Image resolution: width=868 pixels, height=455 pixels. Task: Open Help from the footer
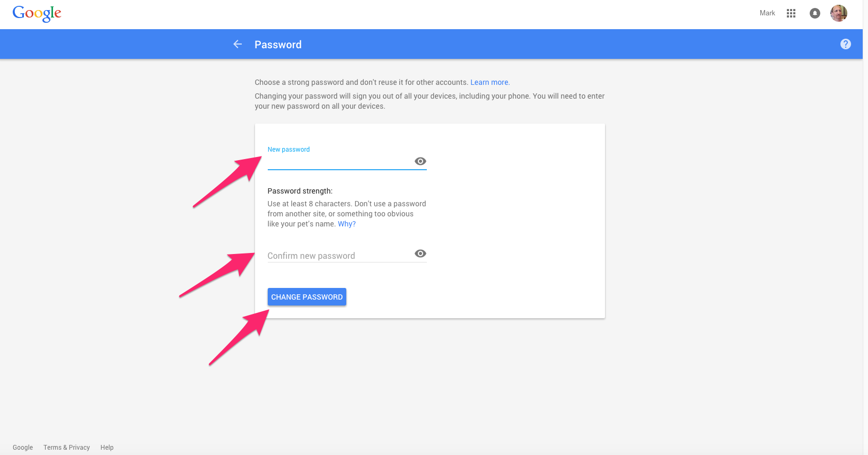(107, 447)
